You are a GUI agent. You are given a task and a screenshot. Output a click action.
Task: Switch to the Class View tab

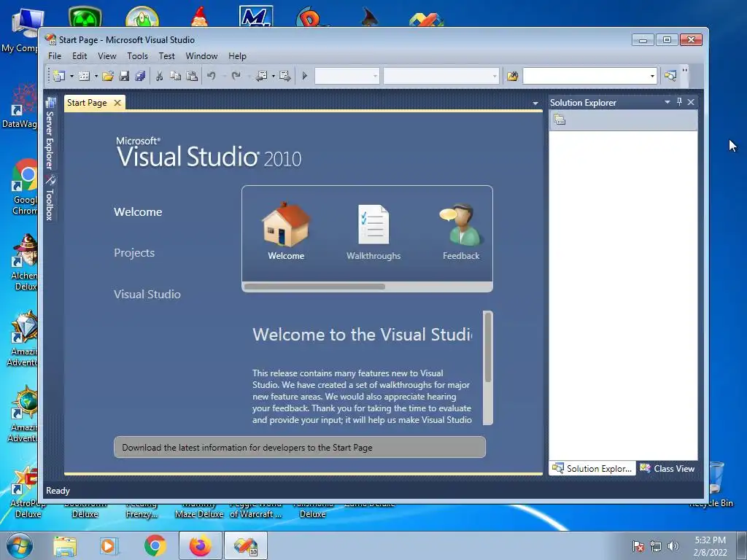tap(667, 469)
